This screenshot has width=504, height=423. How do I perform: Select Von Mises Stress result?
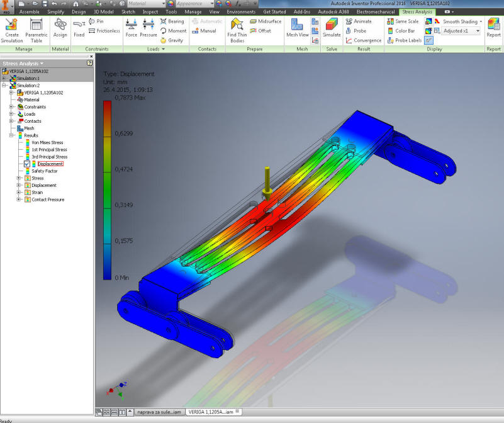tap(48, 143)
